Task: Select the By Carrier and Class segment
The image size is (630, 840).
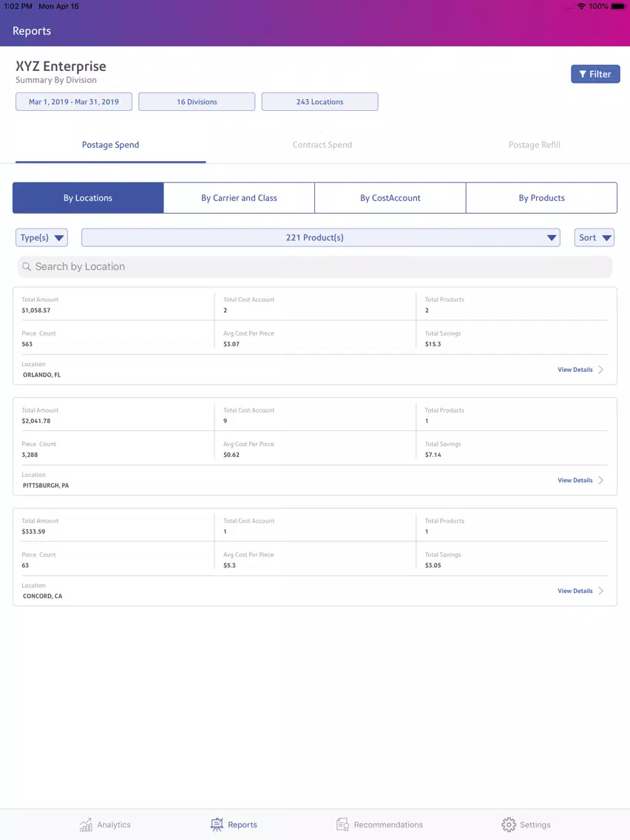Action: tap(239, 197)
